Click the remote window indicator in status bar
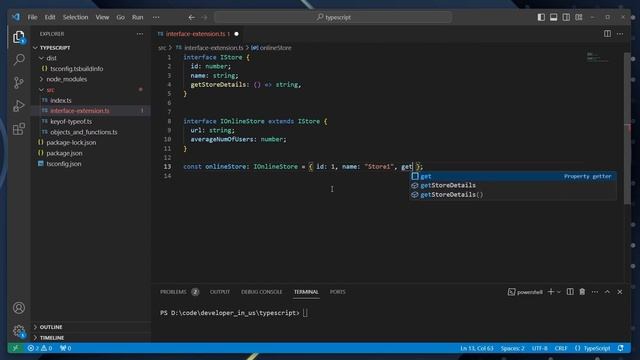Viewport: 640px width, 360px height. tap(15, 348)
